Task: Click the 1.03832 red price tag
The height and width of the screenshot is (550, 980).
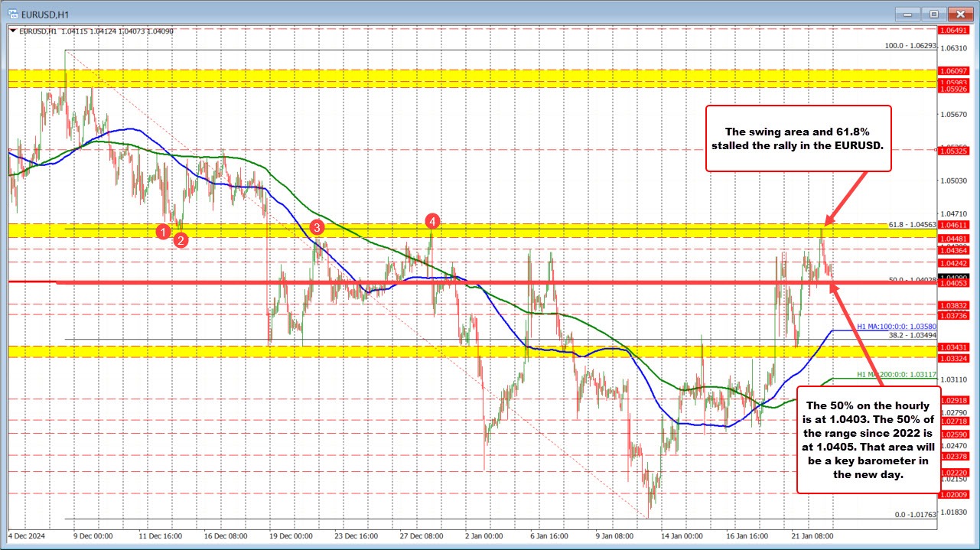Action: coord(956,305)
